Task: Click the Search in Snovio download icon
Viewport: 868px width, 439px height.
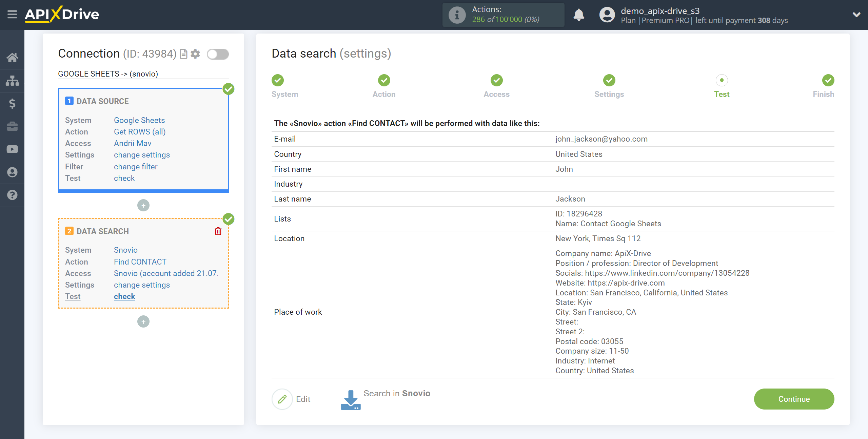Action: coord(351,400)
